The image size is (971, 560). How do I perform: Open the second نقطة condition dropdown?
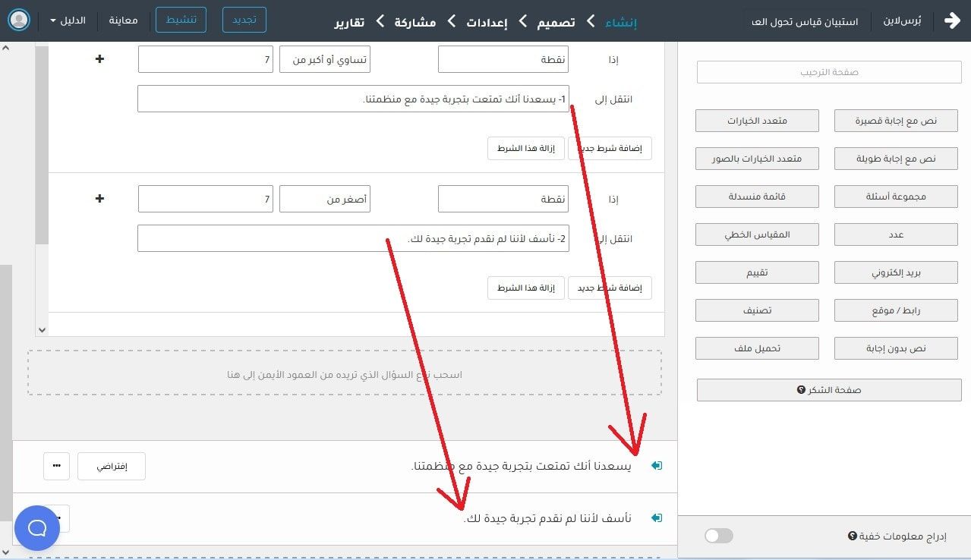(503, 200)
